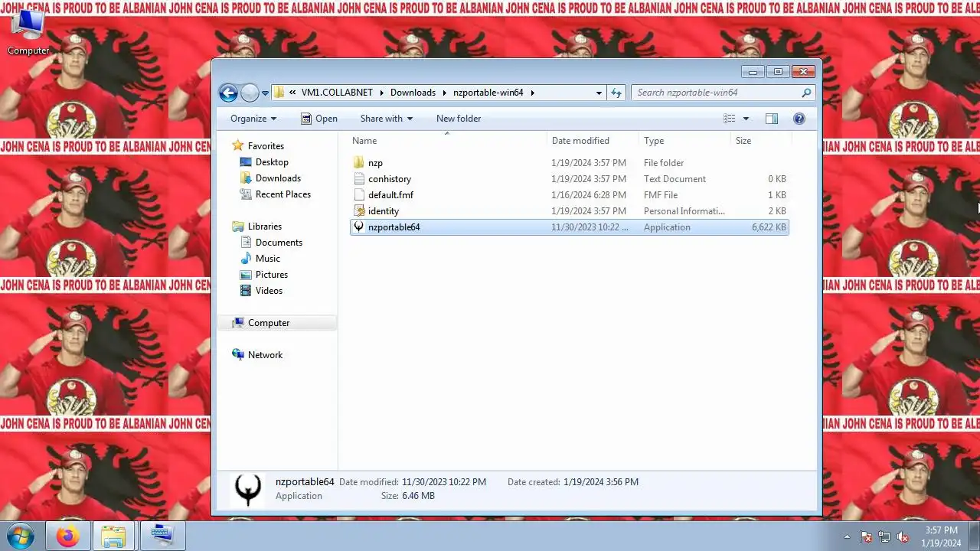Screen dimensions: 980x551
Task: Open Downloads in Favorites
Action: coord(278,178)
